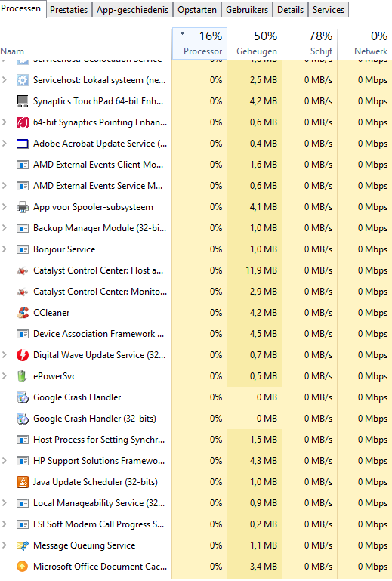Select the CCleaner process name
Screen dimensions: 392x581
(51, 313)
